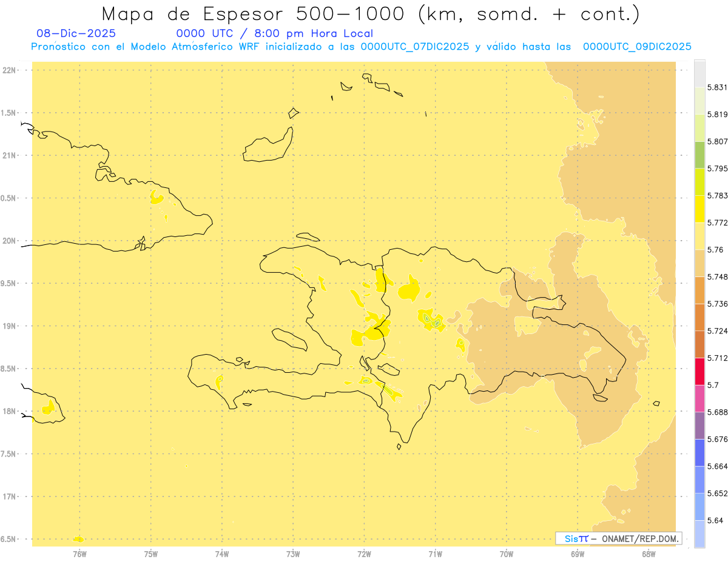
Task: Pick the bright yellow swatch between 5.772 and 5.783
Action: [699, 209]
